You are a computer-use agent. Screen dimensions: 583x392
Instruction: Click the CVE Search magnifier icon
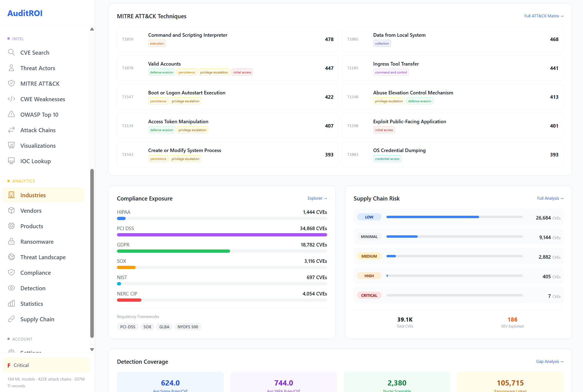[x=11, y=52]
